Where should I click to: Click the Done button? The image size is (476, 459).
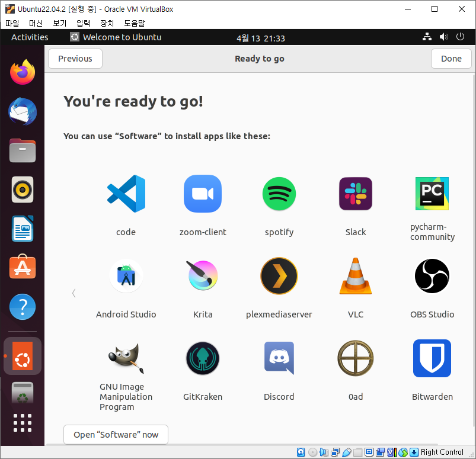click(x=451, y=59)
